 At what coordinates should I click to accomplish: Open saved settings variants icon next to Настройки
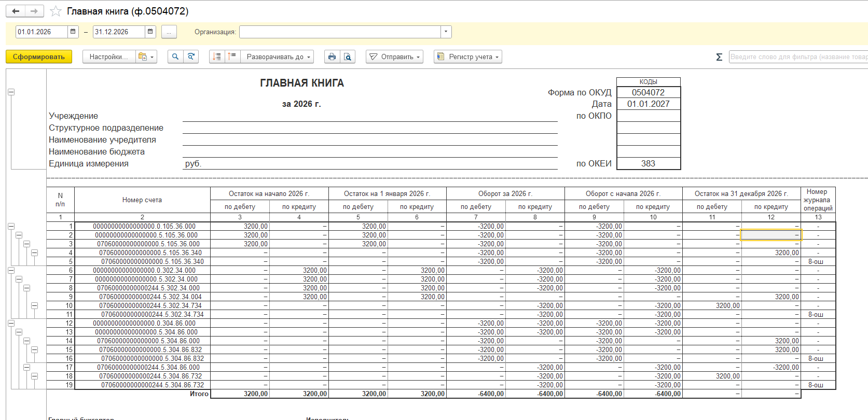click(146, 57)
